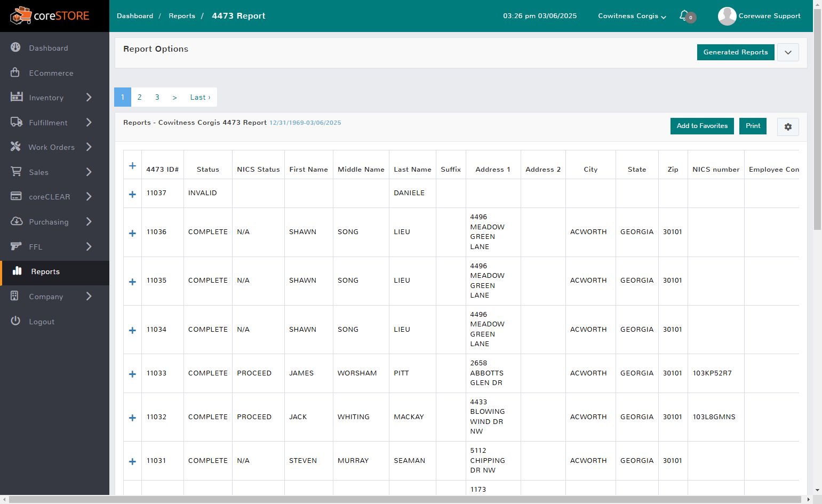Click the coreSTORE logo

click(50, 16)
